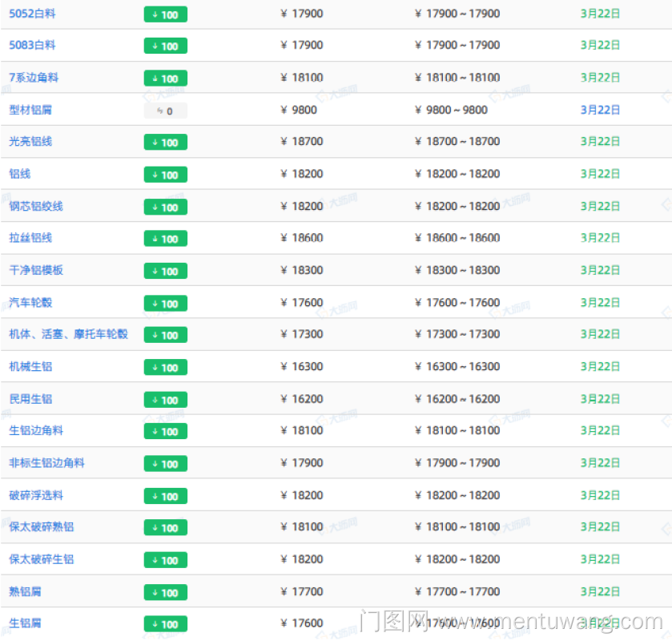Open the 保太破碎熟铝 link
The image size is (672, 641).
pos(41,527)
